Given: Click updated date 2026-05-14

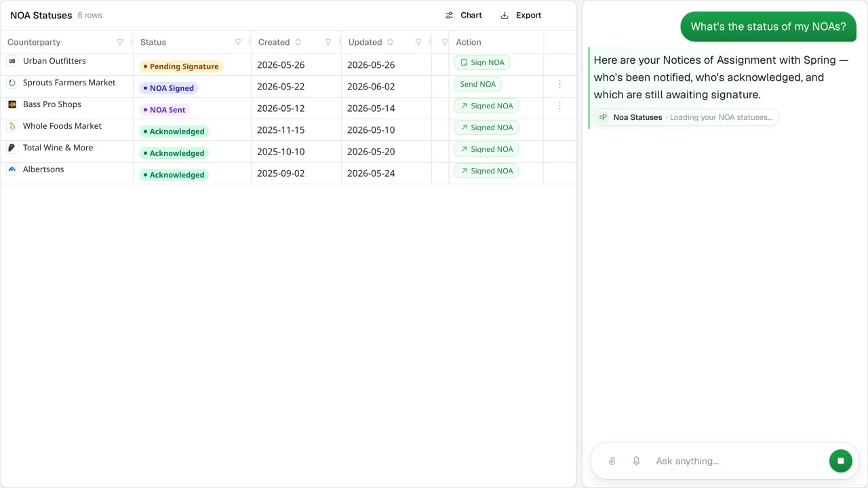Looking at the screenshot, I should point(371,108).
